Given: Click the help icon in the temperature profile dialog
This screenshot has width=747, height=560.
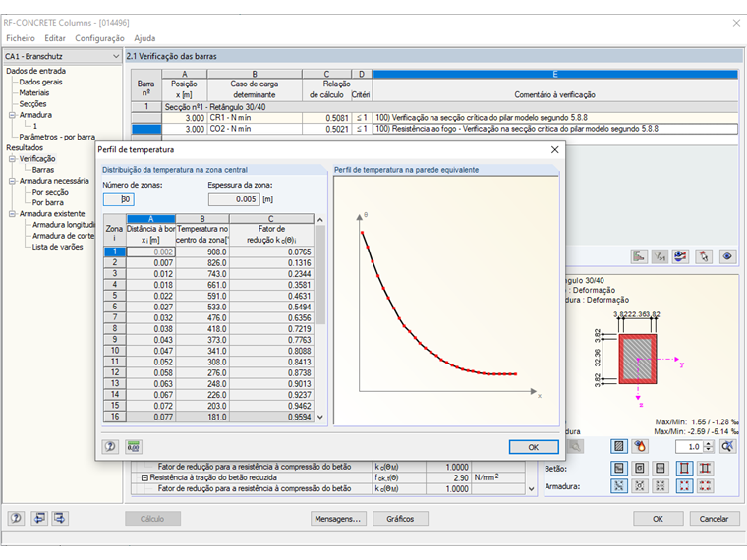Looking at the screenshot, I should coord(110,447).
